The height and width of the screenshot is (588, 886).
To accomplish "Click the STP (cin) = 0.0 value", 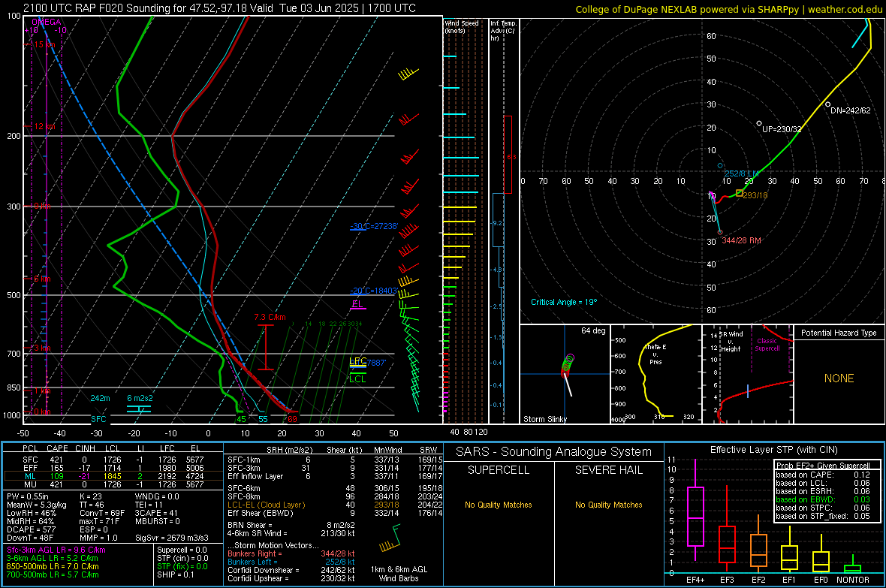I will (x=182, y=558).
